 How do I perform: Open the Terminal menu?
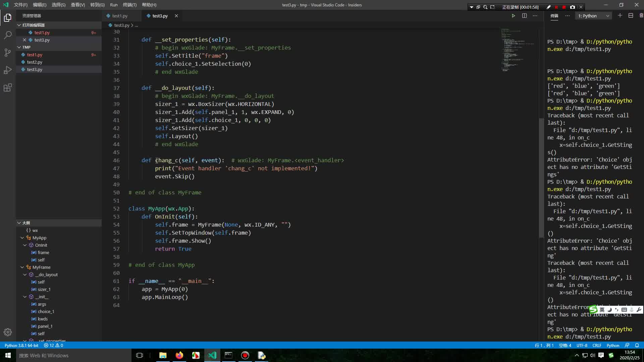(129, 5)
